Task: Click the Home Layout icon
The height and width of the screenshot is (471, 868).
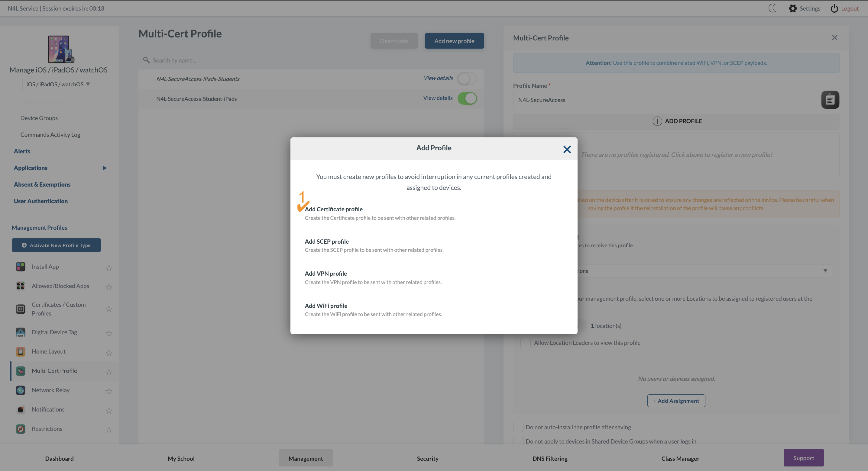Action: coord(21,351)
